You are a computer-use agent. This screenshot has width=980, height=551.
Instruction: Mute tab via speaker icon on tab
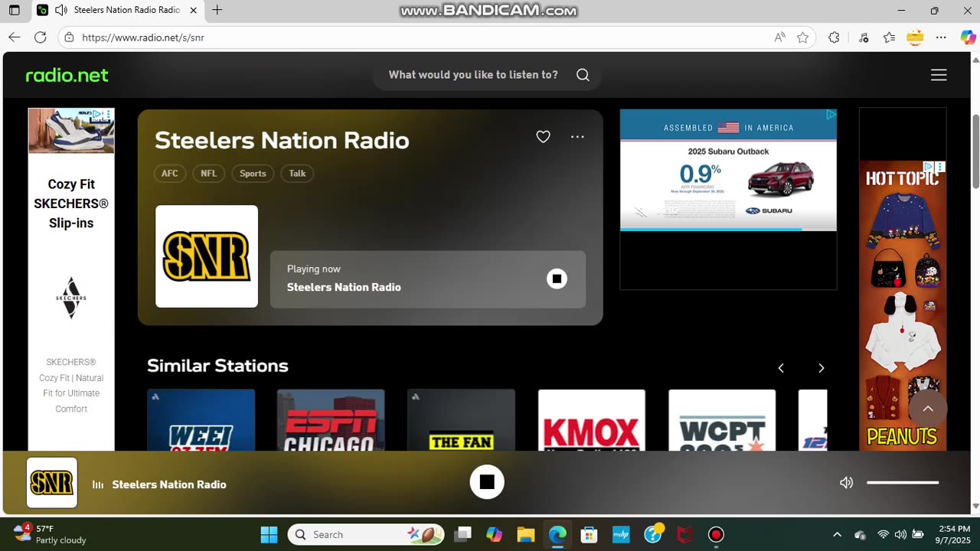pos(60,11)
